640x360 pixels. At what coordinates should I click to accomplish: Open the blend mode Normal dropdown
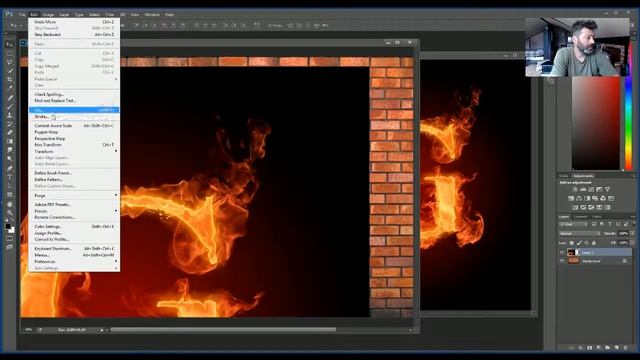coord(579,233)
